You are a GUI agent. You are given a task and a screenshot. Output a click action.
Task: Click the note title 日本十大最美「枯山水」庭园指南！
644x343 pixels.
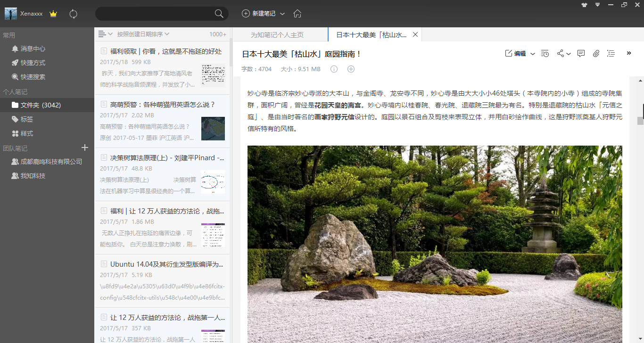pyautogui.click(x=302, y=54)
